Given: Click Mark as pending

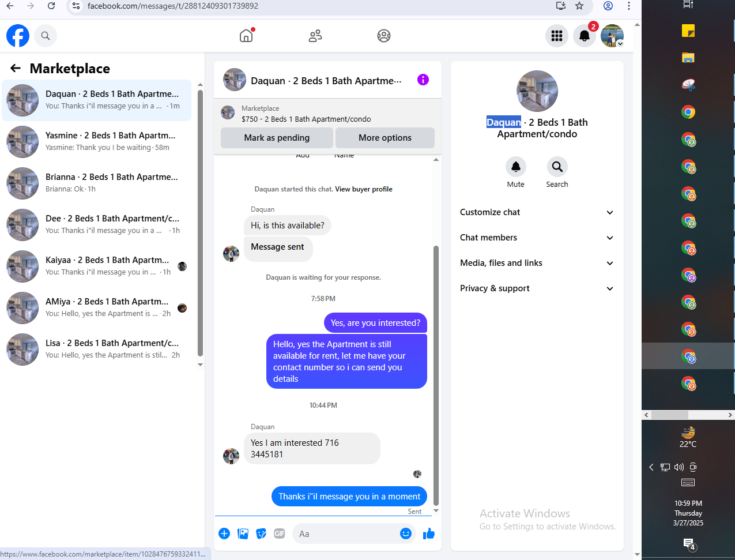Looking at the screenshot, I should pos(277,138).
